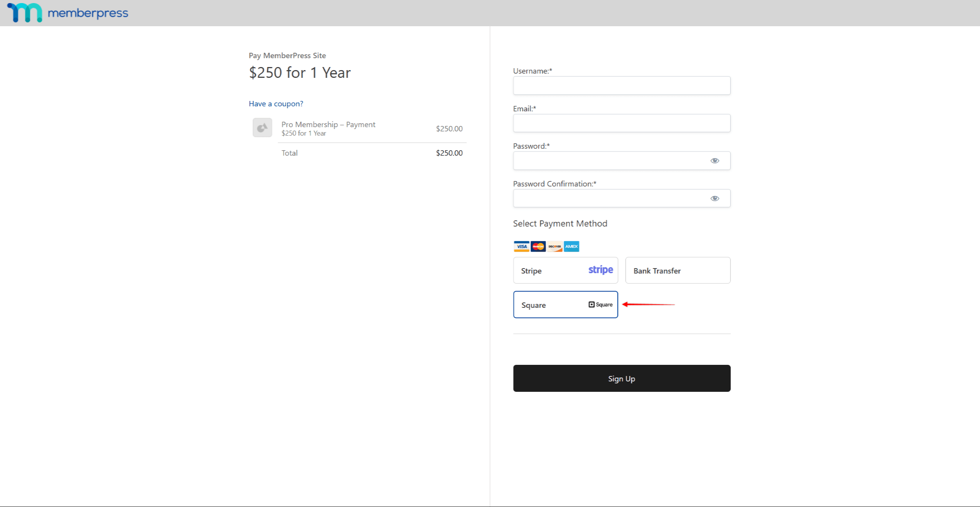The height and width of the screenshot is (507, 980).
Task: Show password using the Password field's eye icon
Action: click(x=714, y=161)
